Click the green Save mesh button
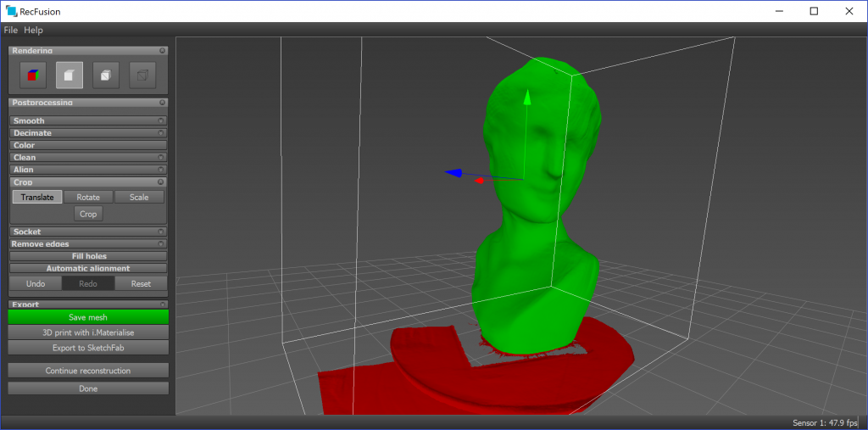 (88, 317)
